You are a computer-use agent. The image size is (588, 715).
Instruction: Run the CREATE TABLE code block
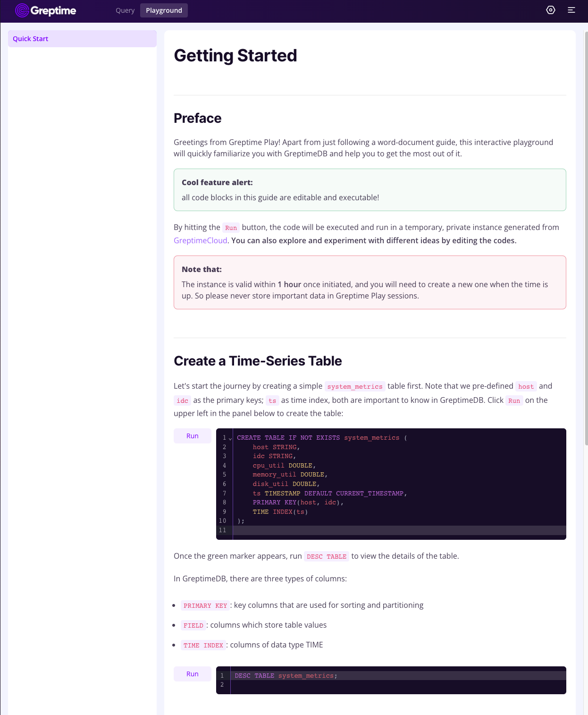click(192, 435)
